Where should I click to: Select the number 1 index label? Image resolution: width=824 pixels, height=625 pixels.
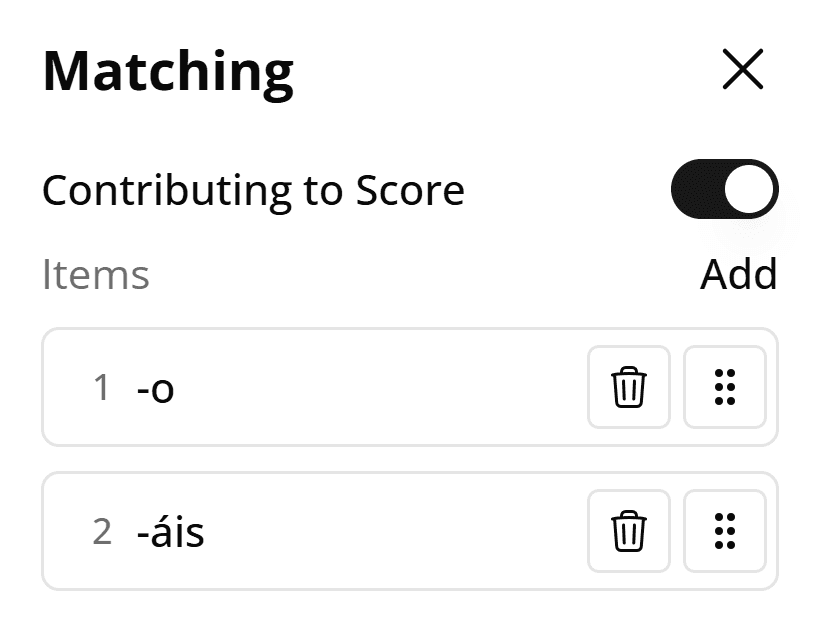101,387
